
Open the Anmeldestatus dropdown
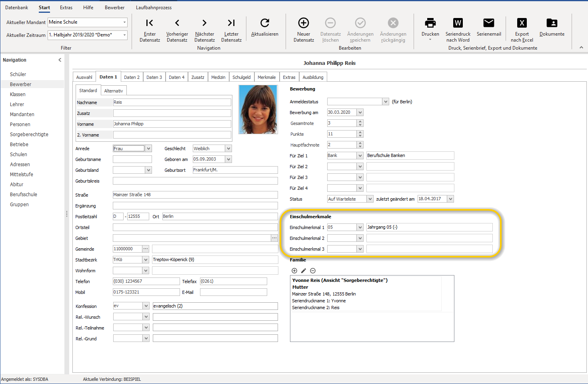pos(386,102)
